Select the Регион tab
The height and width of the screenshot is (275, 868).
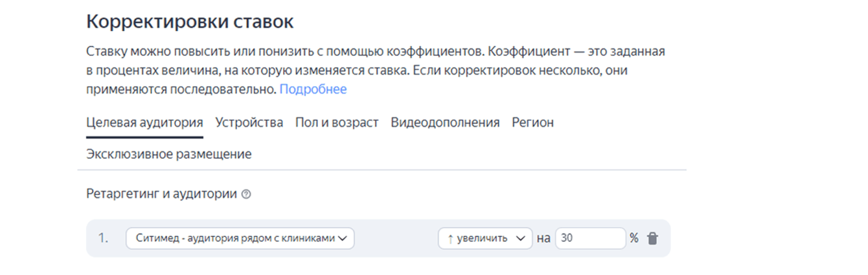[532, 122]
